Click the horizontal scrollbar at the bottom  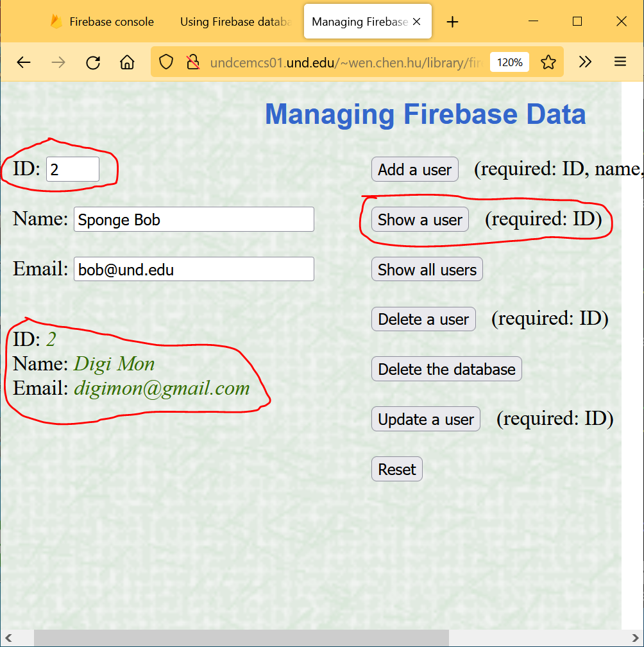point(241,637)
